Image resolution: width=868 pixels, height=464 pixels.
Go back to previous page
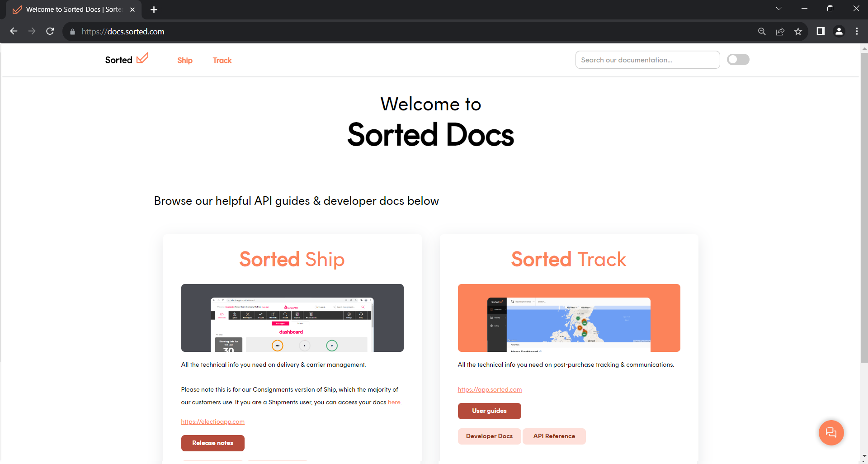[x=14, y=31]
